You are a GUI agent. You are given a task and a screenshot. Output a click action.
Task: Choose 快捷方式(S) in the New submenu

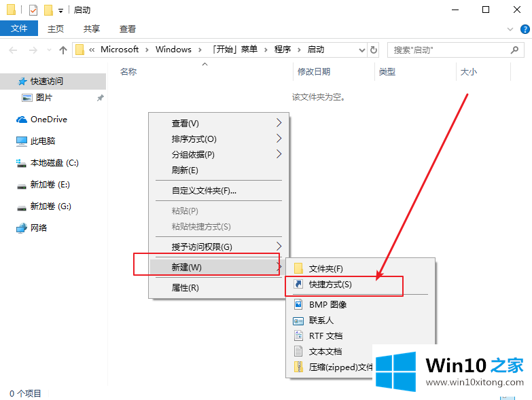(330, 285)
